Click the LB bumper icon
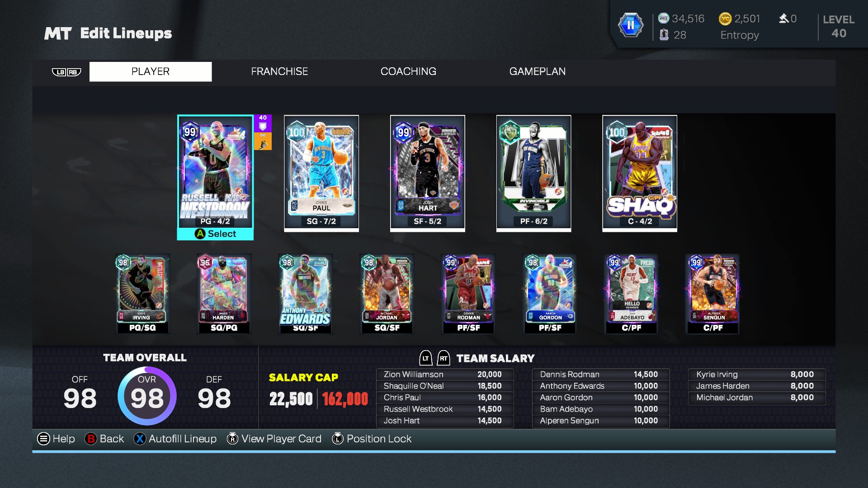 click(x=59, y=72)
